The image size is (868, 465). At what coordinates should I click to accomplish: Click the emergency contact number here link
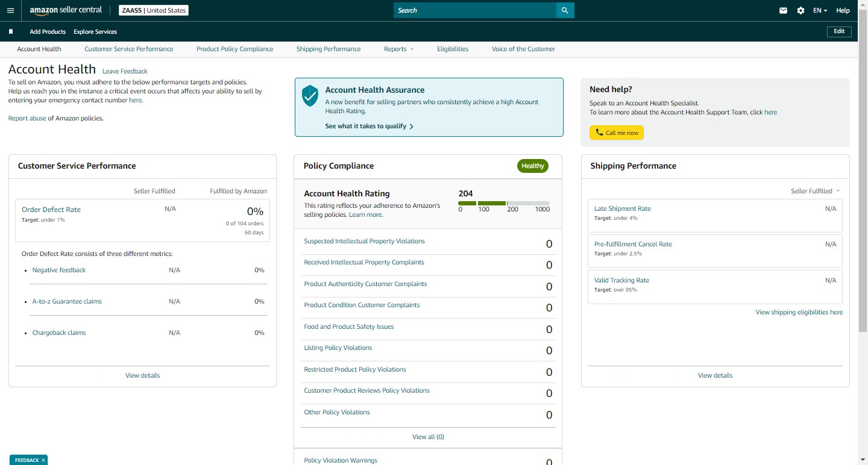point(135,100)
